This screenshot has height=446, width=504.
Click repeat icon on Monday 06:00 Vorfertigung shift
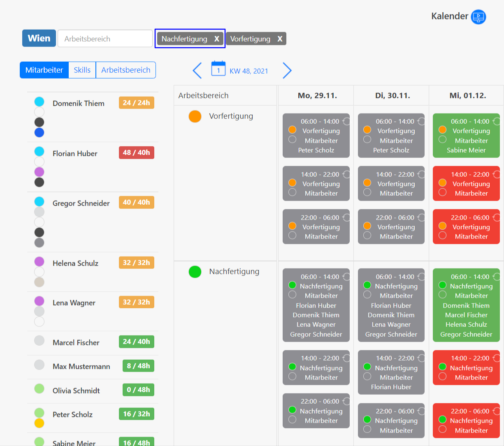click(346, 121)
